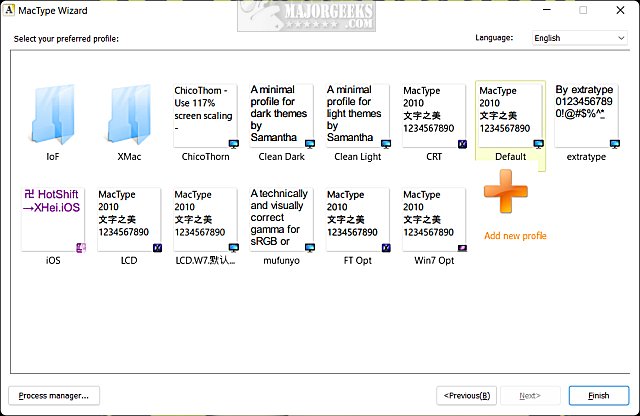The width and height of the screenshot is (640, 416).
Task: Click the extratype name label
Action: (x=587, y=157)
